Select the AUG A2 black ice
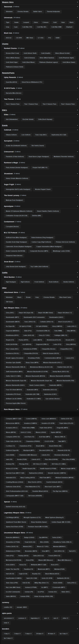 click(9, 38)
